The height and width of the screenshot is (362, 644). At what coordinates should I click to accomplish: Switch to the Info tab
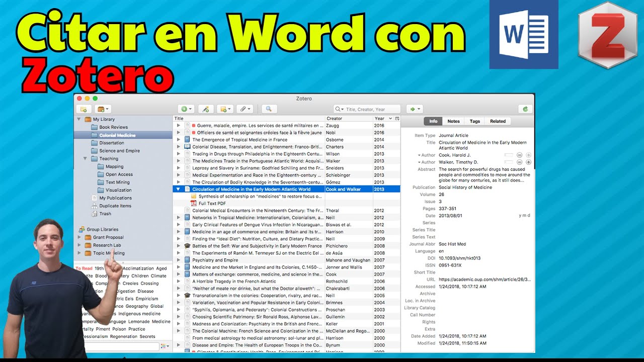[433, 121]
